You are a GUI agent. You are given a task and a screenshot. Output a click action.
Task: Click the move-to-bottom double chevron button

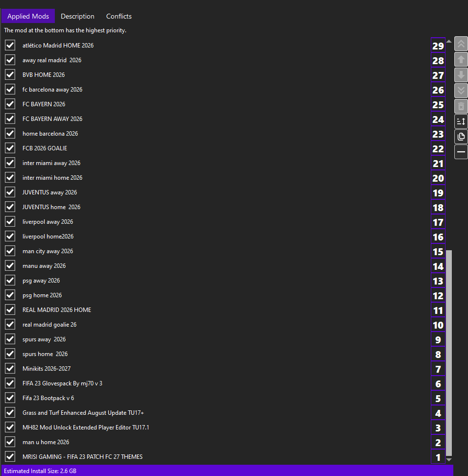pyautogui.click(x=461, y=91)
